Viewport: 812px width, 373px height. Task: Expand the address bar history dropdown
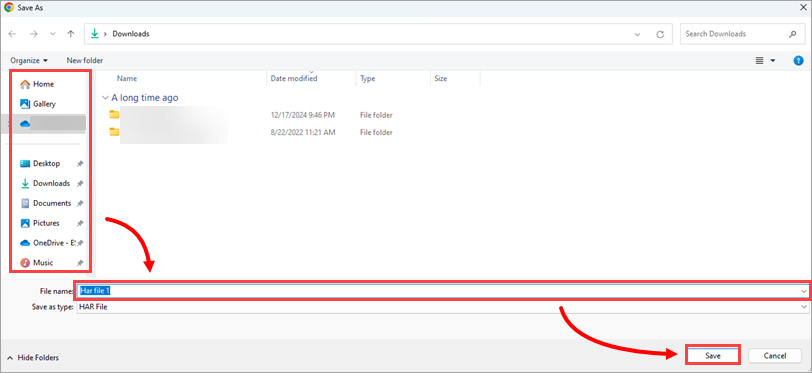tap(637, 34)
